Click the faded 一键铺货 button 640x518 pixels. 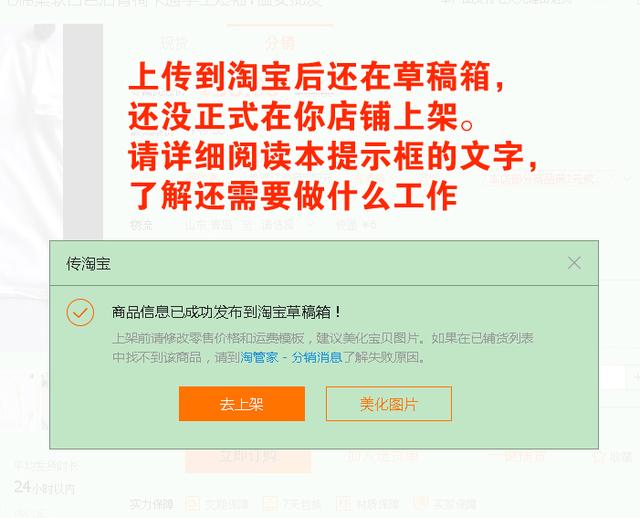point(517,456)
